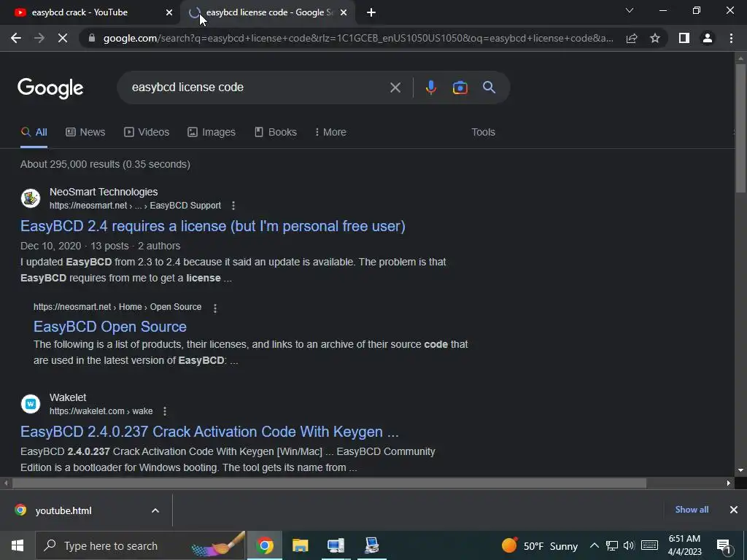Close the easybcd crack YouTube tab

coord(169,12)
